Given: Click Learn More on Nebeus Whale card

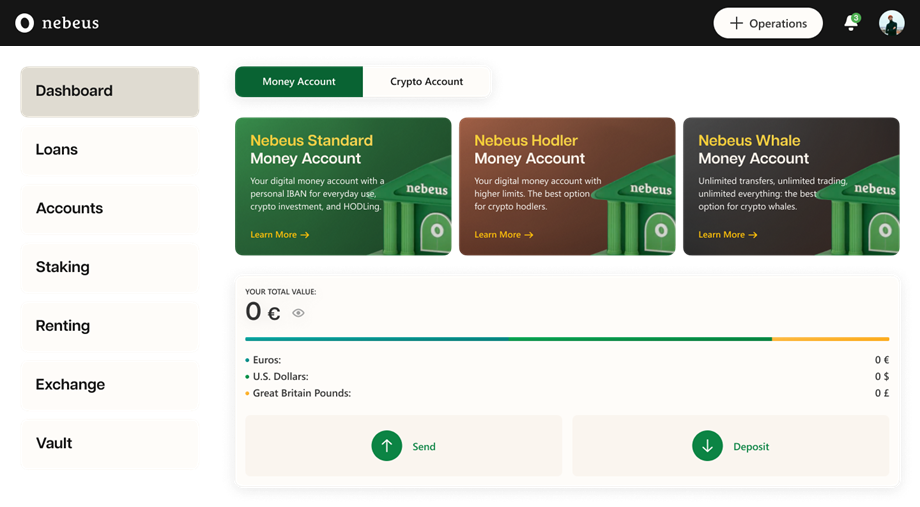Looking at the screenshot, I should click(728, 235).
